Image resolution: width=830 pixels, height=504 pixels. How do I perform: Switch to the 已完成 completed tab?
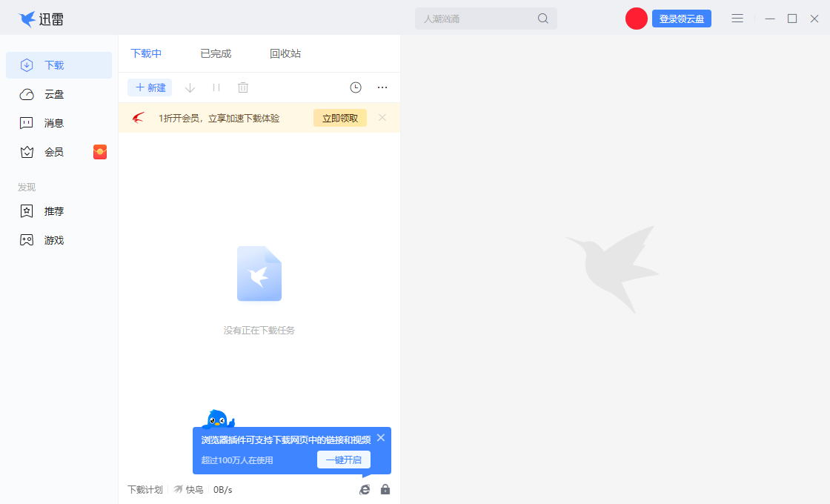pyautogui.click(x=214, y=53)
